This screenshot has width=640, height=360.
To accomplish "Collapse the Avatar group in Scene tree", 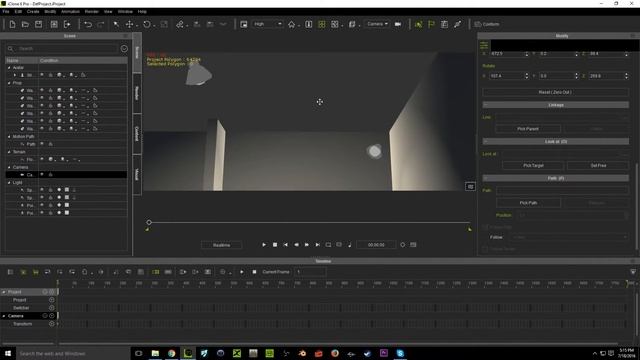I will (x=9, y=68).
